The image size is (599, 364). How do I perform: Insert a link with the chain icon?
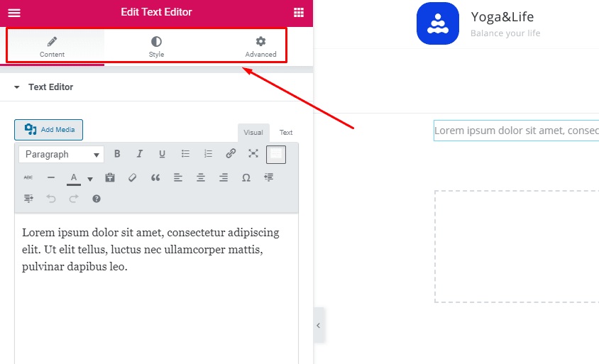(231, 154)
